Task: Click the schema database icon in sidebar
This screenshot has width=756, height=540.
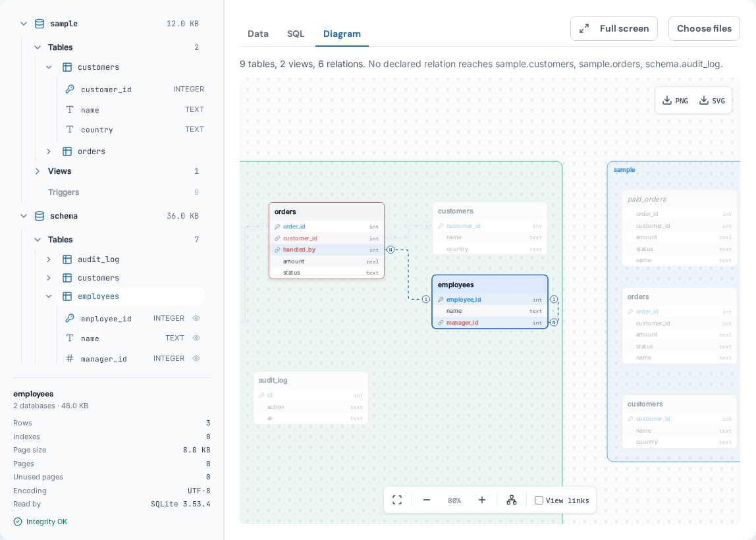Action: (40, 216)
